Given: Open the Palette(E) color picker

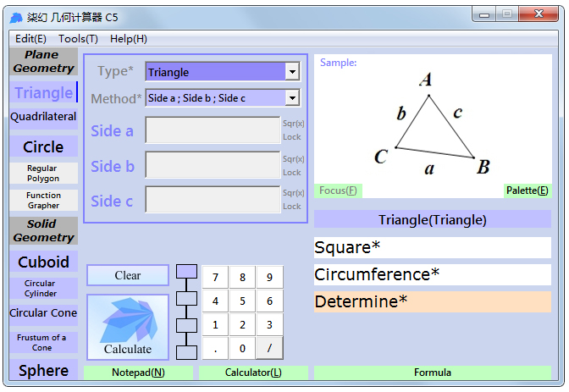Looking at the screenshot, I should [527, 190].
